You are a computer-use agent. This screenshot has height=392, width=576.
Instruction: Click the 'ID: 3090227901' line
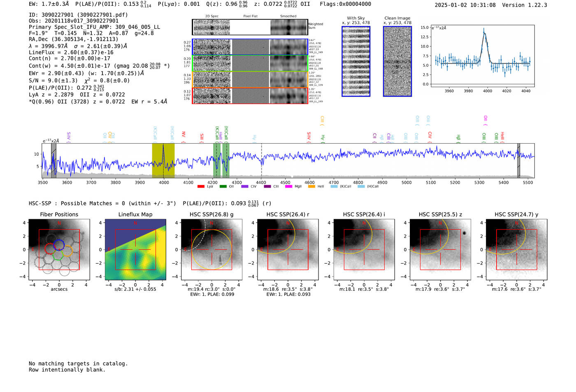(78, 15)
